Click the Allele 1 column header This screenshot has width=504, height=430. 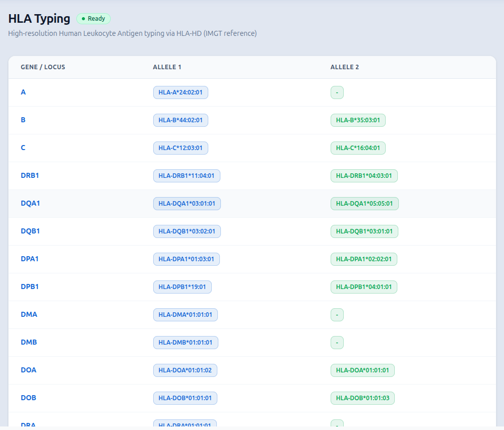point(167,67)
